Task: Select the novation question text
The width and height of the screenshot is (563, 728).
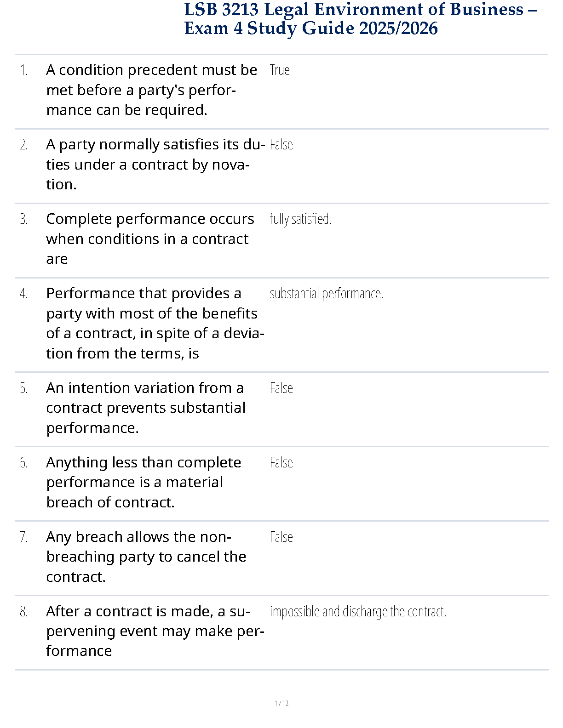Action: point(155,165)
